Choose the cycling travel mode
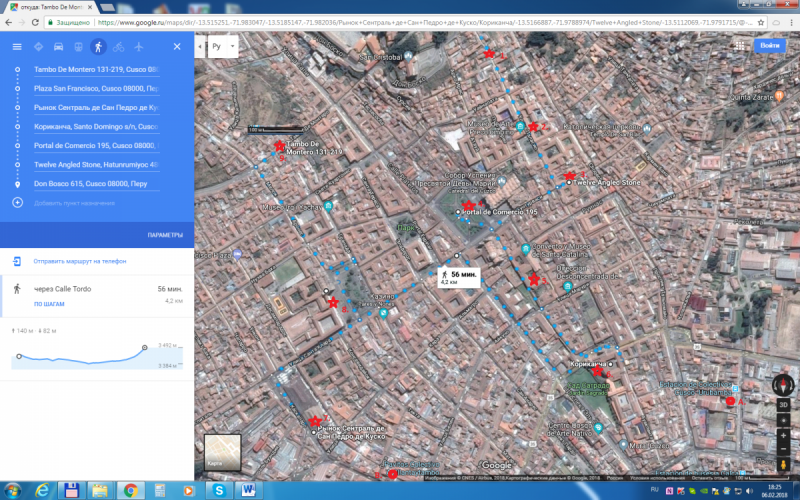 (118, 47)
